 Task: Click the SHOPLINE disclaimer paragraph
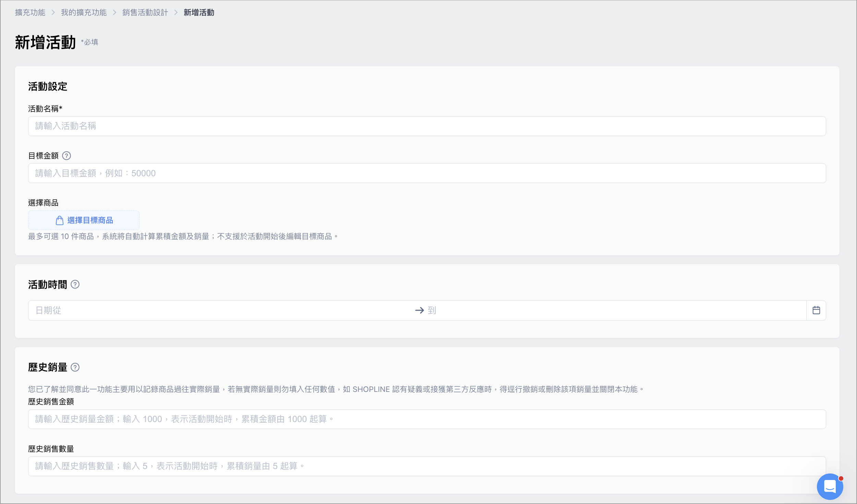pyautogui.click(x=336, y=389)
